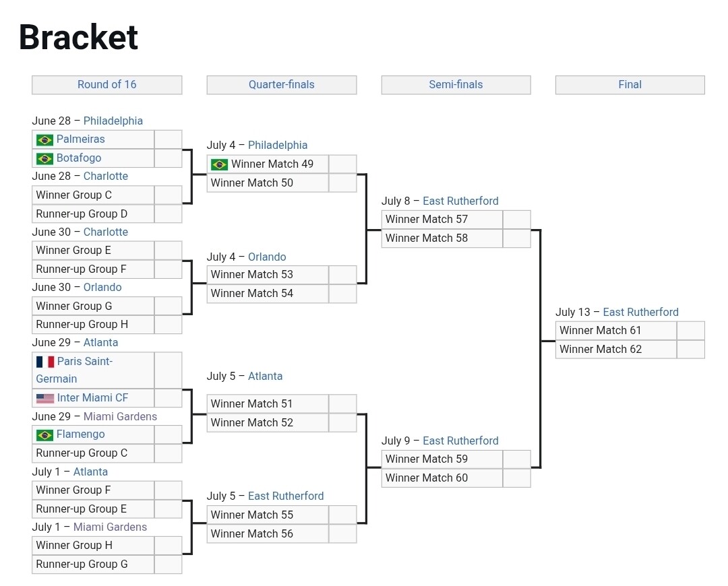Image resolution: width=728 pixels, height=586 pixels.
Task: Select the Semi-finals header link
Action: point(456,85)
